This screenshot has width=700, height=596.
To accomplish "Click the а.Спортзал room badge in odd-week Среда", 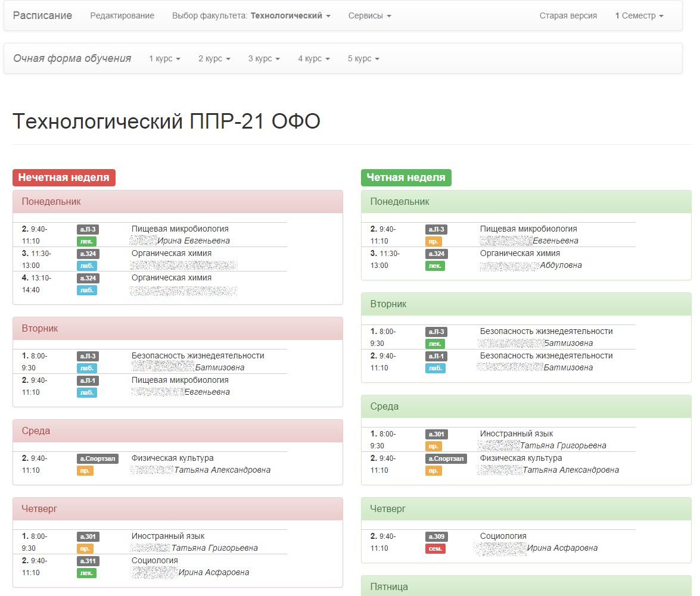I will click(x=97, y=458).
